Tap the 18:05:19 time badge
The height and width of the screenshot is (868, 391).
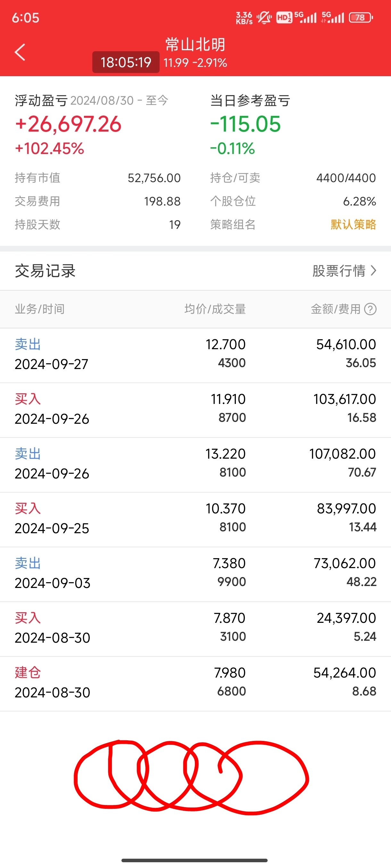click(126, 62)
